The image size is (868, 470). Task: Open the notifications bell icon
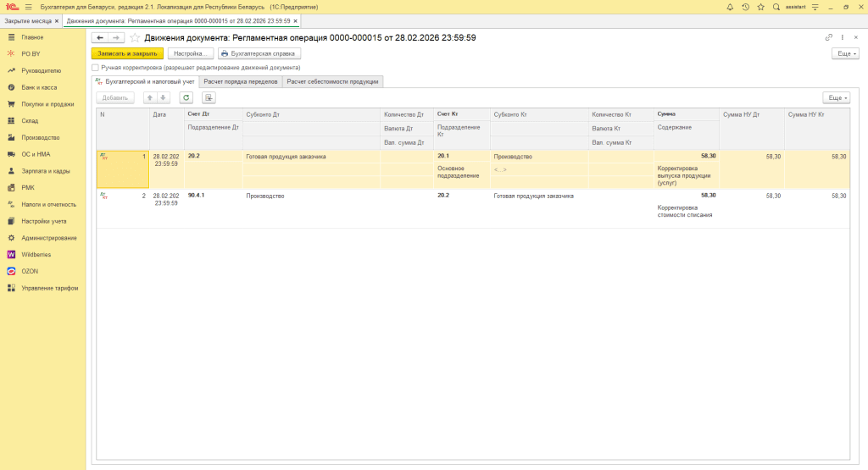(730, 7)
